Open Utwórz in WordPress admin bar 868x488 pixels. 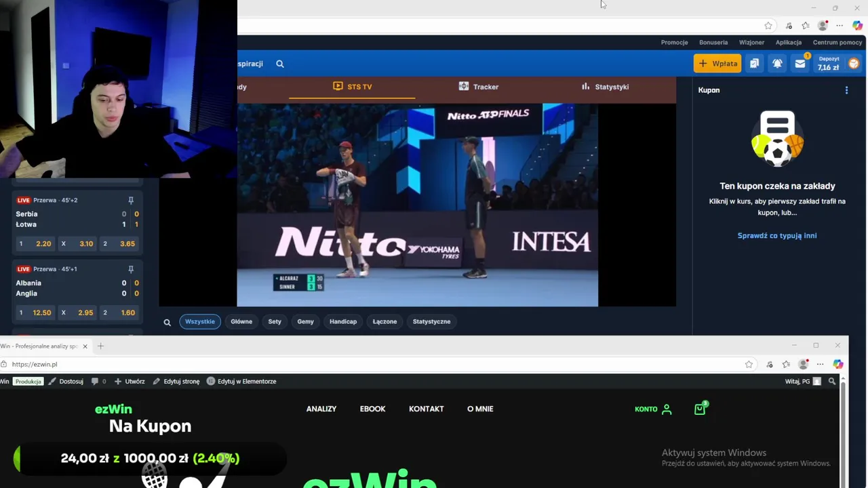tap(129, 382)
